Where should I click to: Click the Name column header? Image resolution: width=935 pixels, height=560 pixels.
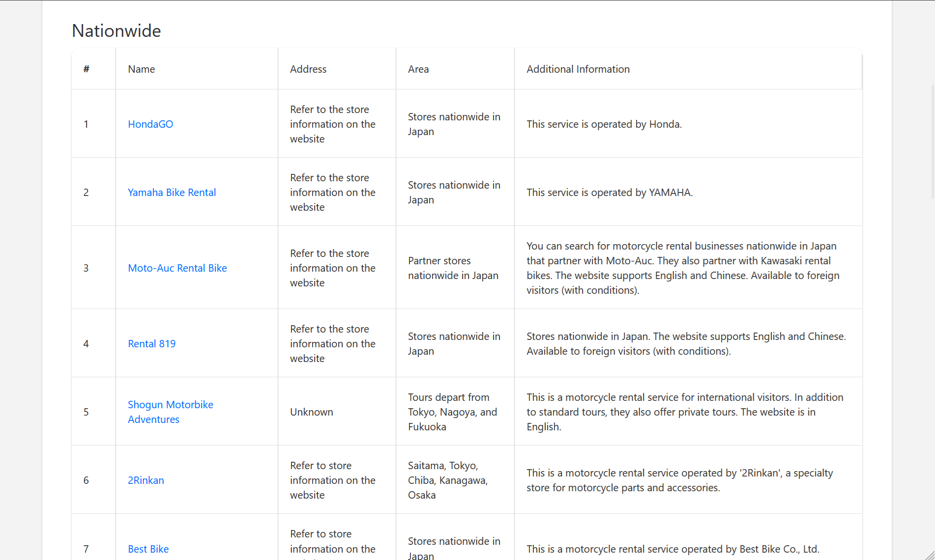pos(197,69)
